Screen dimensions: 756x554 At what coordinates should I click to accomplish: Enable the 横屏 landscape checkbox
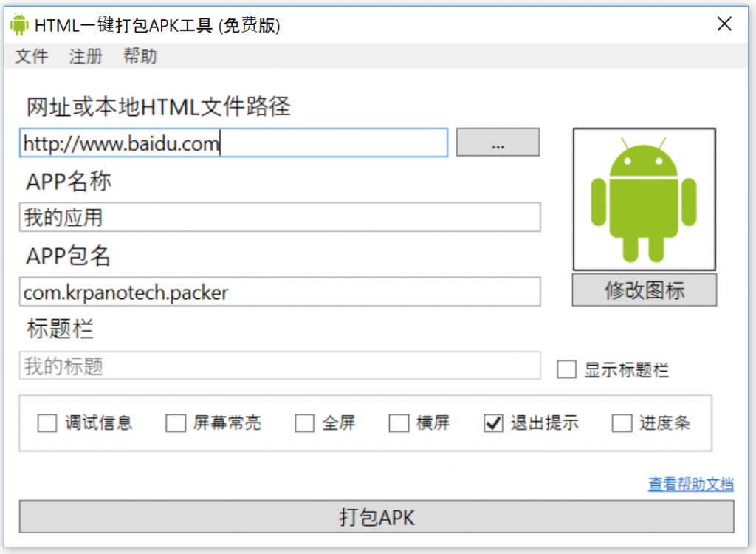(399, 423)
